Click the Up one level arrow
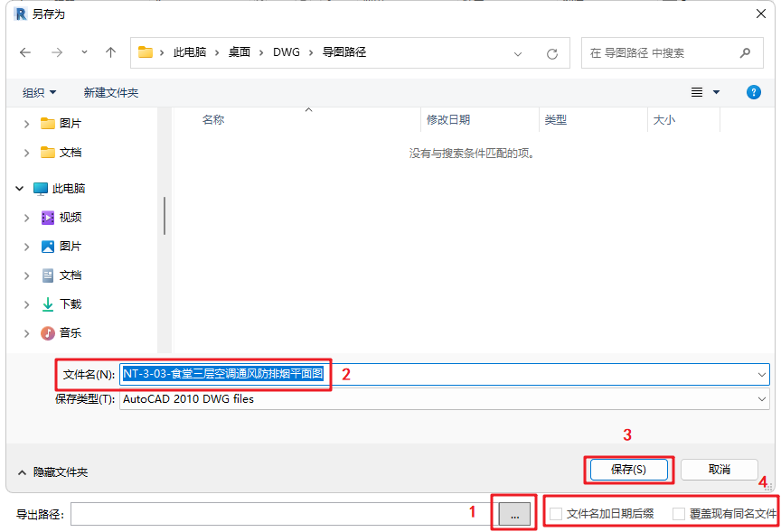This screenshot has width=781, height=532. pos(109,51)
